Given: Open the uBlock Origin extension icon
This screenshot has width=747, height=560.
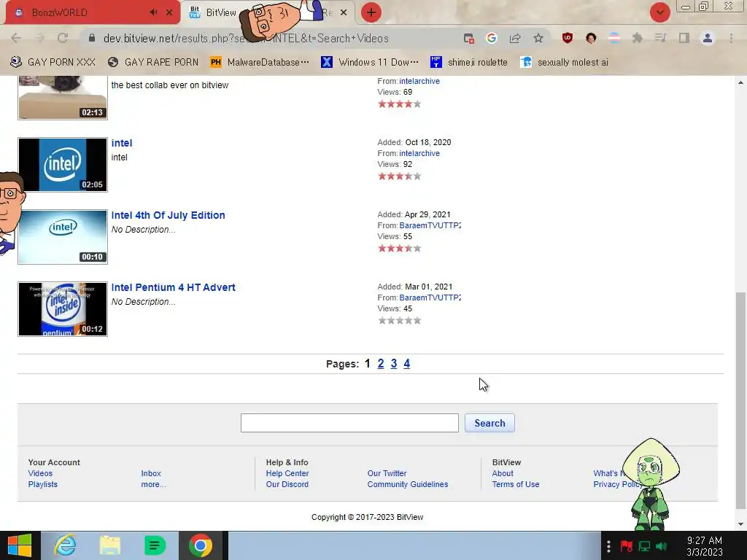Looking at the screenshot, I should pos(567,38).
